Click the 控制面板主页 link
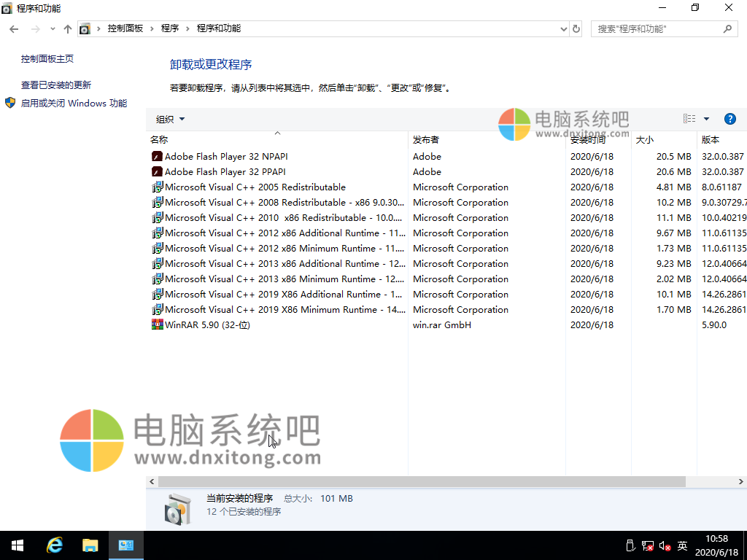The width and height of the screenshot is (747, 560). coord(47,58)
